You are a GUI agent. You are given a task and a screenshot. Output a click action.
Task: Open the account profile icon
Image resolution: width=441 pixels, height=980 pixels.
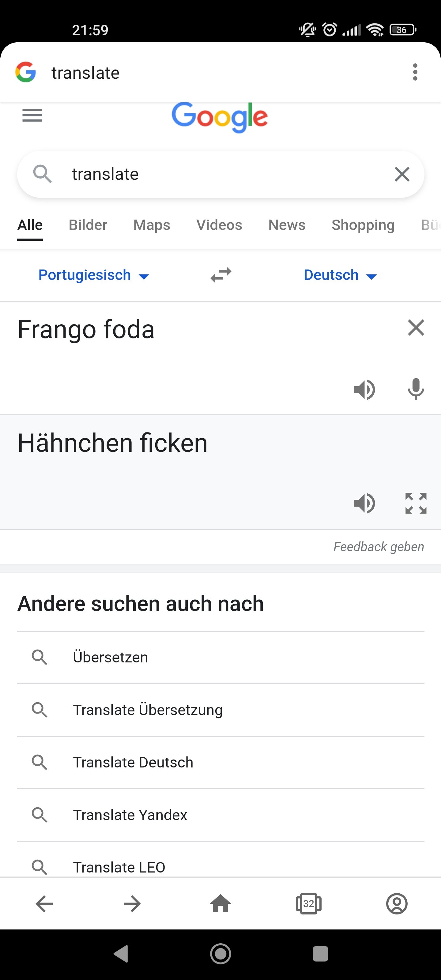(397, 903)
